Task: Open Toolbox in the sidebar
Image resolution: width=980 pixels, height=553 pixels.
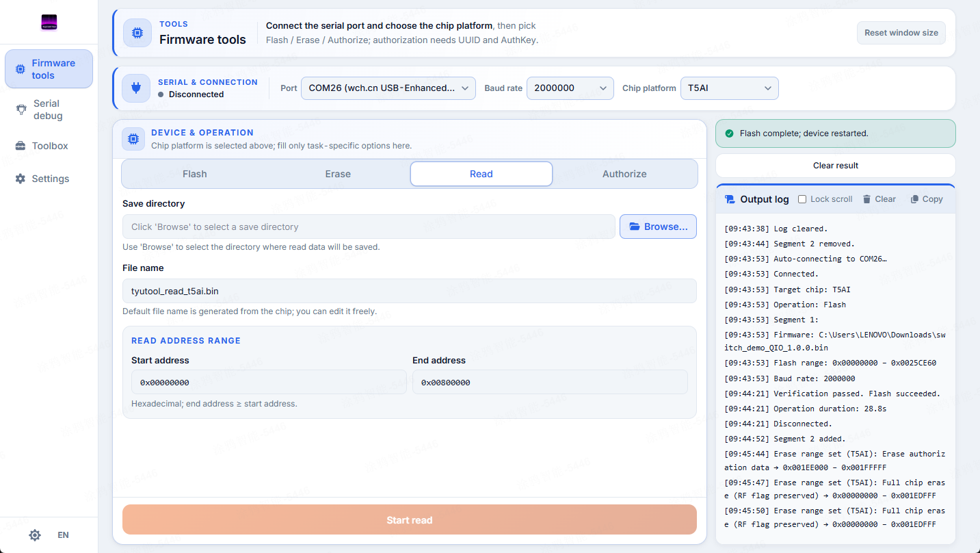Action: pos(49,146)
